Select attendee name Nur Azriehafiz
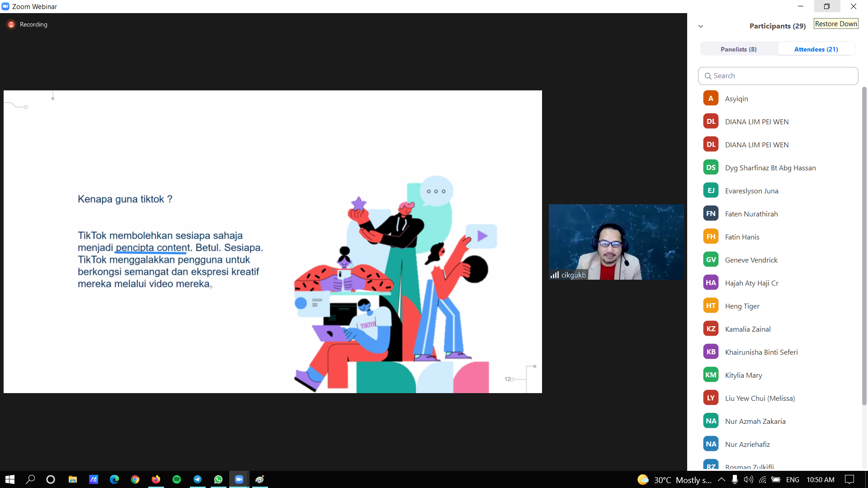The height and width of the screenshot is (488, 868). 747,445
